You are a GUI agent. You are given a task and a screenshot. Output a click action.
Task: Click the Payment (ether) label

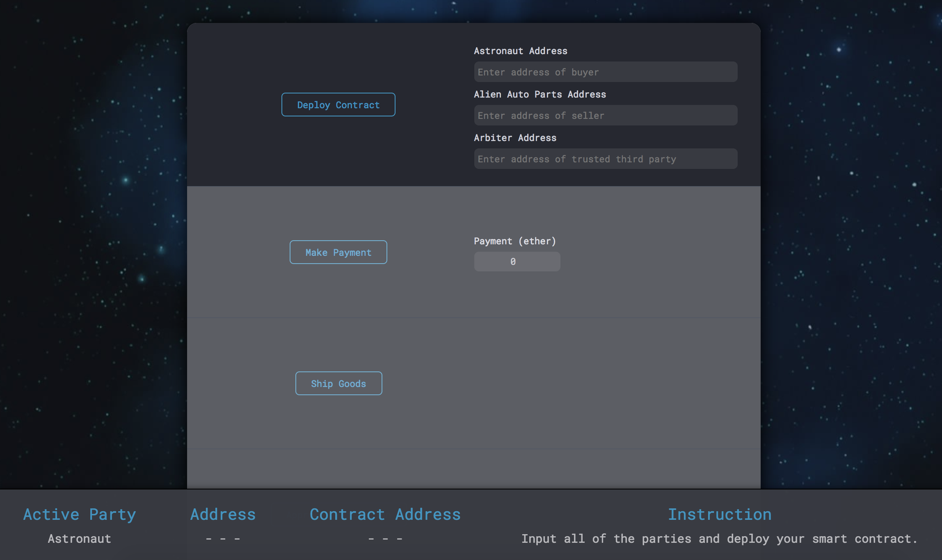(514, 241)
